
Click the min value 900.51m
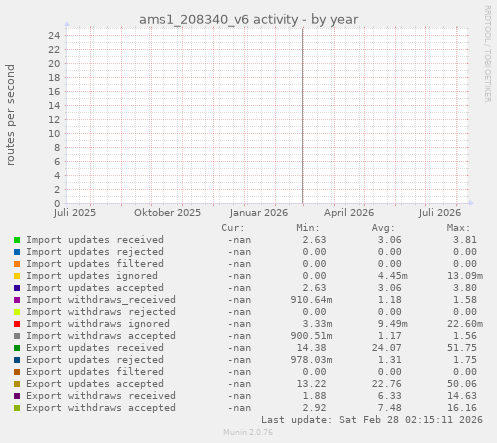(x=311, y=336)
